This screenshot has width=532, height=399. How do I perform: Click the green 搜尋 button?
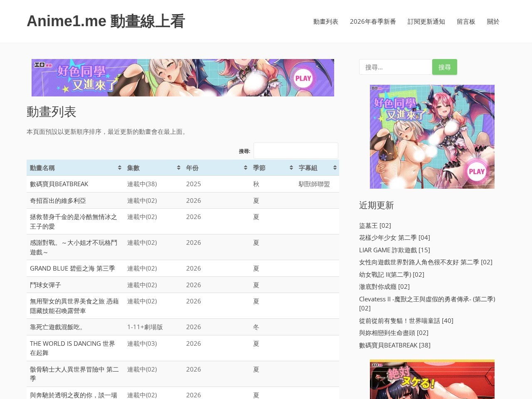(x=445, y=67)
